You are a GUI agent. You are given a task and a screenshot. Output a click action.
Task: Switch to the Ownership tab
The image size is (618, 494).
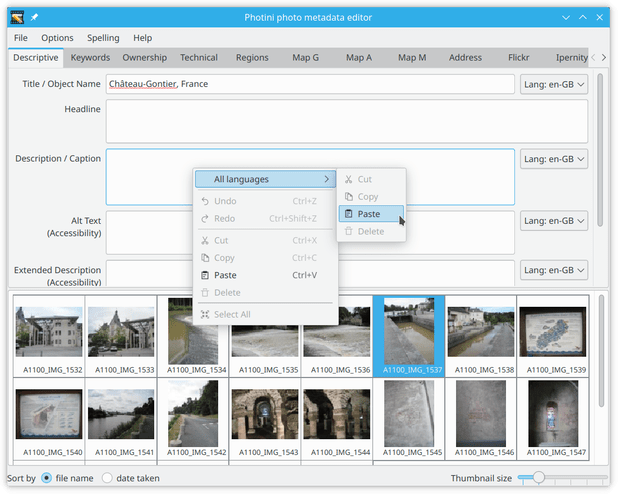(145, 58)
